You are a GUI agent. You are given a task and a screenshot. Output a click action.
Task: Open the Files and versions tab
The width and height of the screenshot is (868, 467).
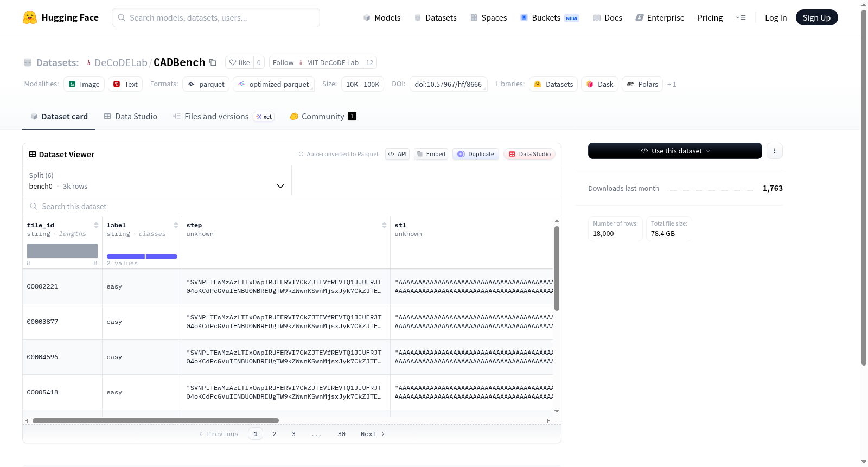tap(223, 116)
